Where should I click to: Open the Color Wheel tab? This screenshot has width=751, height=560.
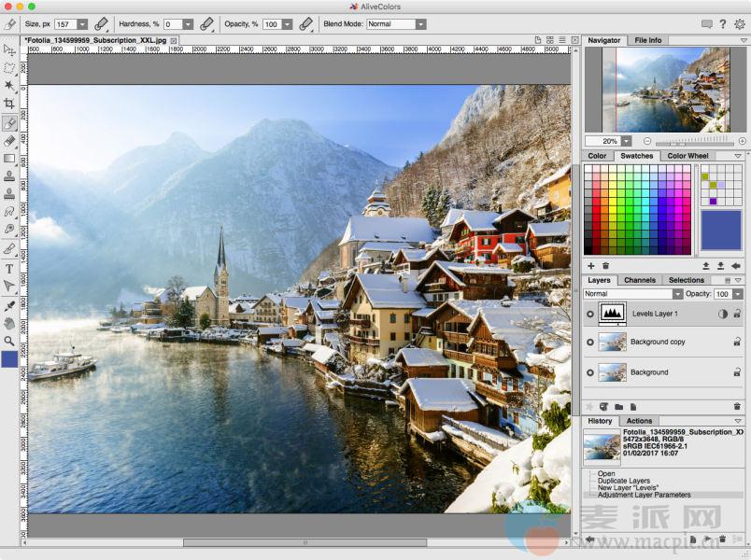click(687, 156)
